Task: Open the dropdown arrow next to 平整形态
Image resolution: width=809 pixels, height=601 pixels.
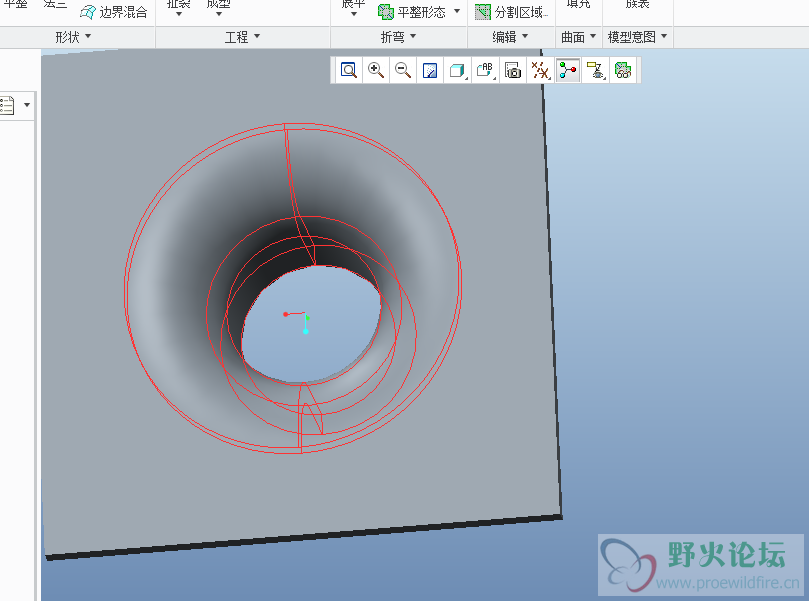Action: [x=457, y=11]
